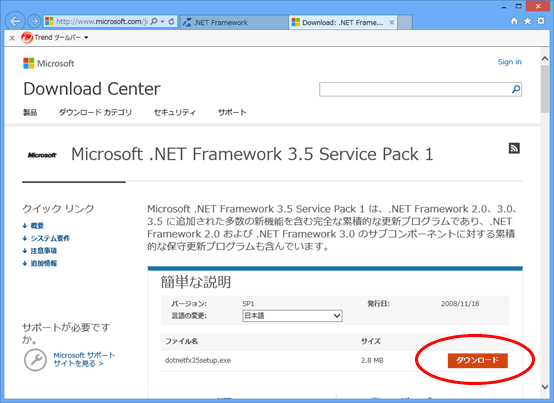Minimize the browser window
554x403 pixels.
pyautogui.click(x=504, y=7)
